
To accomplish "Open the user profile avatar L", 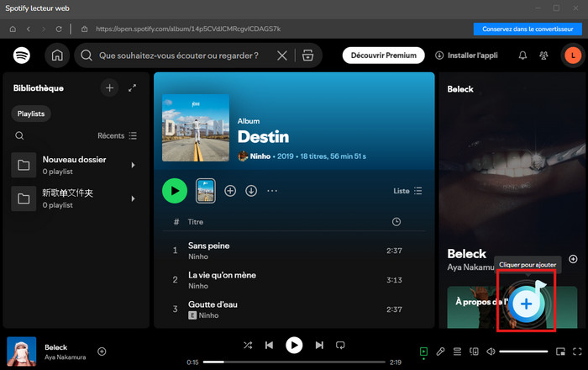I will tap(573, 55).
